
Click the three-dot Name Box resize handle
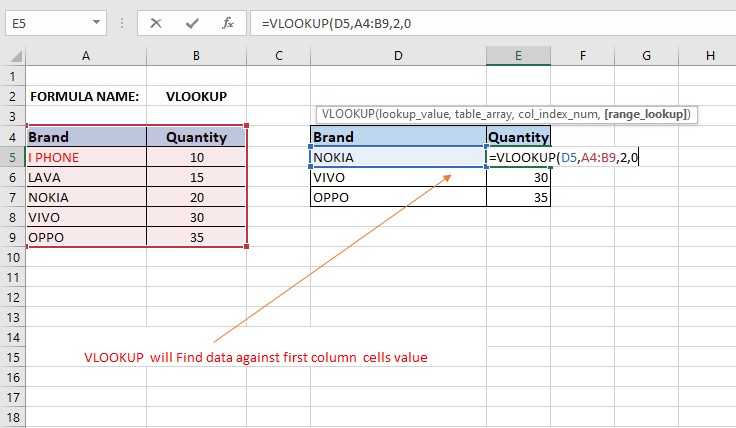(123, 23)
